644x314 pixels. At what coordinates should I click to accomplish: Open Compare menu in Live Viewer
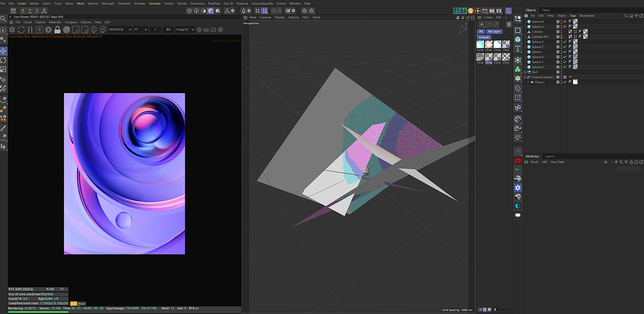71,22
